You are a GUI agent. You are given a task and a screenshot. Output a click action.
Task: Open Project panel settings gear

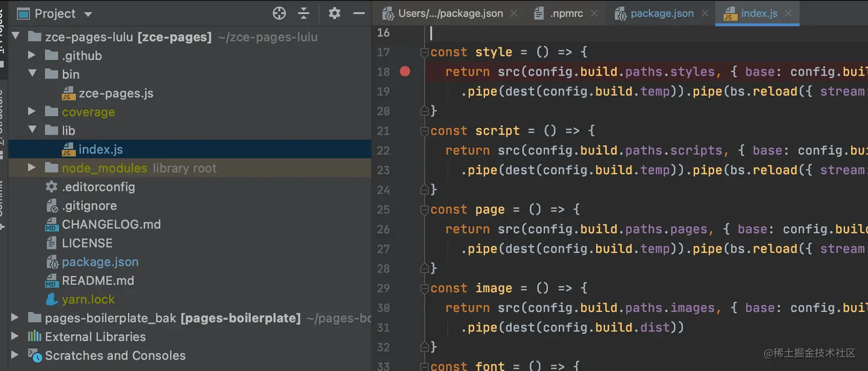(x=334, y=13)
